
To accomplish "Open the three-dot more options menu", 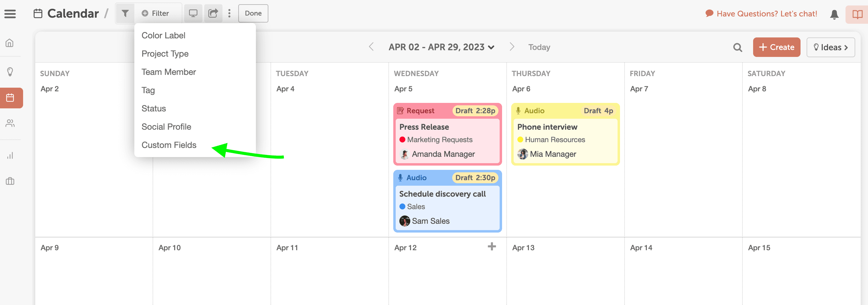I will (x=229, y=13).
